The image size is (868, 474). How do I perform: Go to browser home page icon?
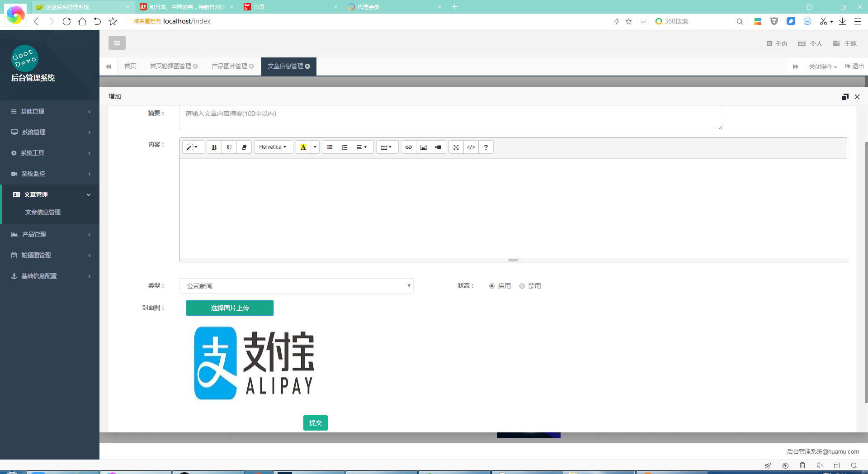pos(82,21)
